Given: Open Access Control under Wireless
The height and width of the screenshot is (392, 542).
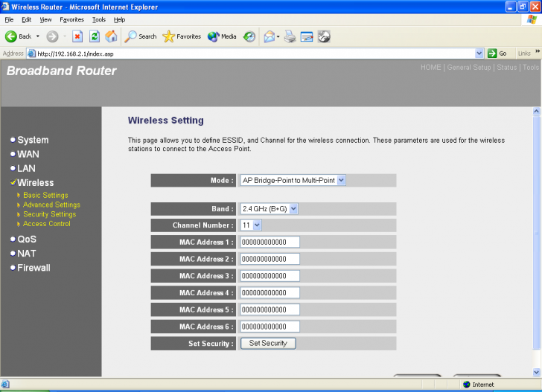Looking at the screenshot, I should [47, 224].
